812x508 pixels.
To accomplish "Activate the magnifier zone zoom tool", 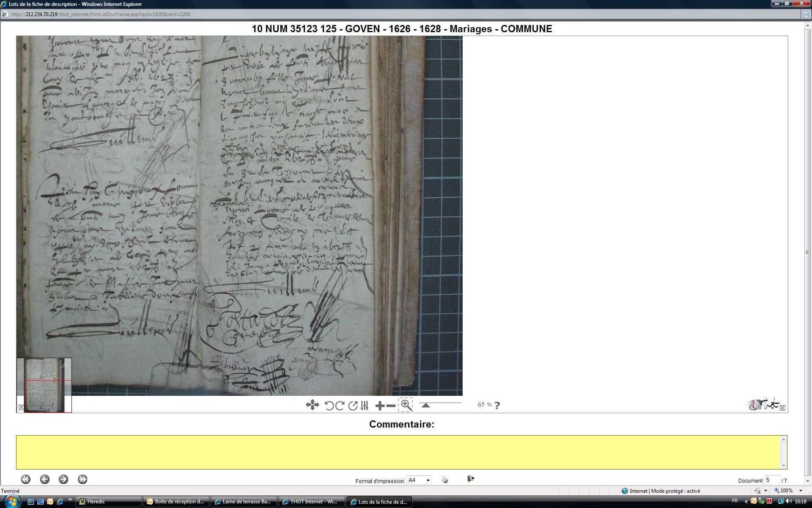I will click(x=406, y=405).
